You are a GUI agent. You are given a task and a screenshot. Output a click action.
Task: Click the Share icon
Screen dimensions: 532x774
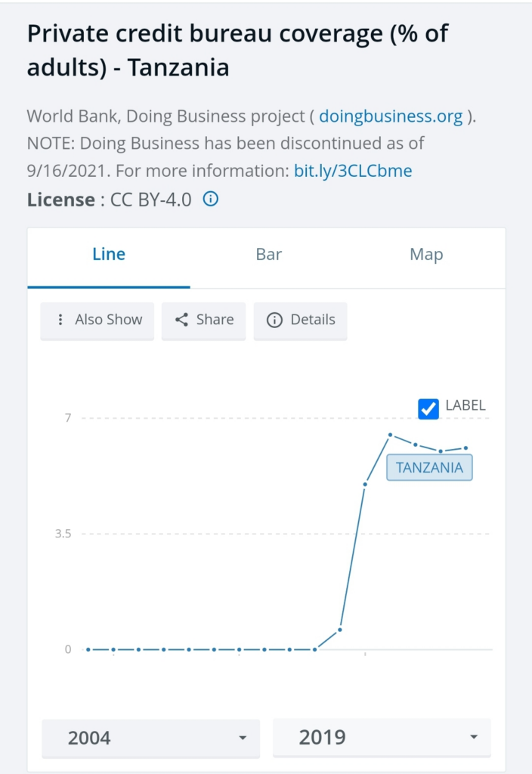point(181,320)
